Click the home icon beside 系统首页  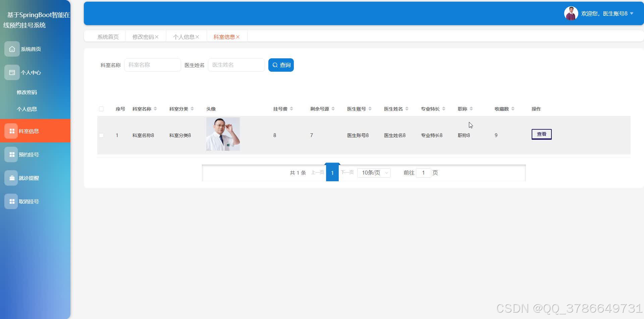click(x=12, y=49)
